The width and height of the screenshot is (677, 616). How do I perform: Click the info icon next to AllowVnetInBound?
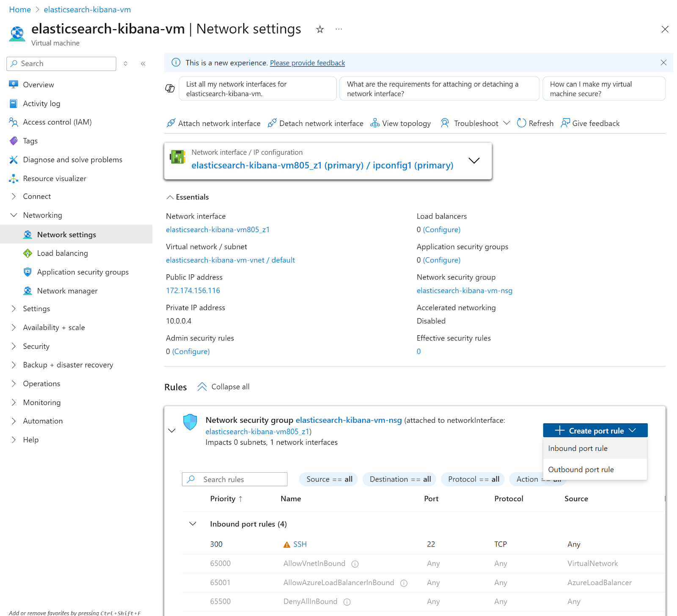pos(355,564)
